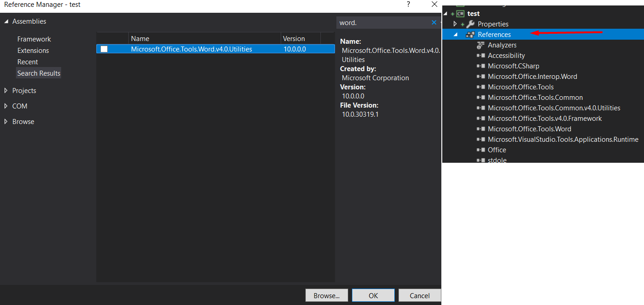
Task: Expand the Projects section
Action: tap(6, 91)
